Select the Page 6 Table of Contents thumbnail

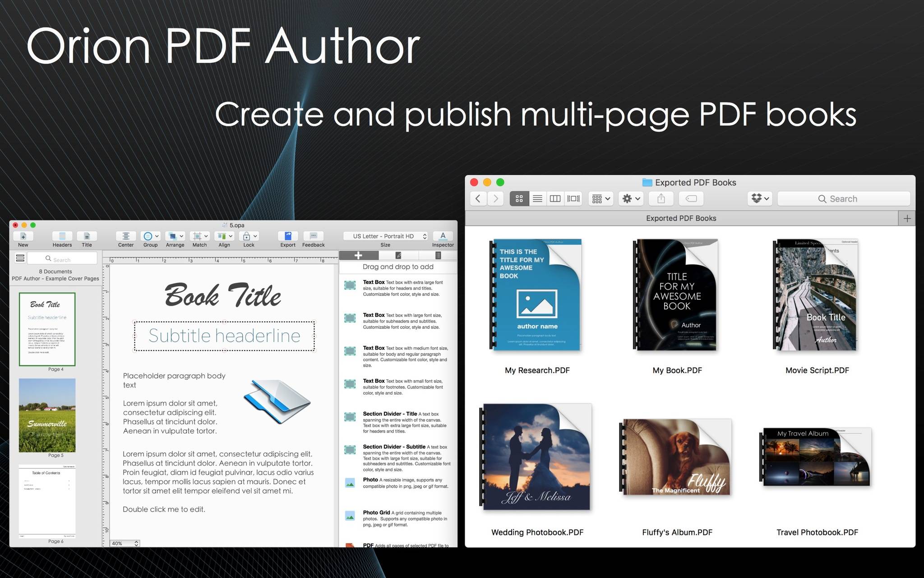[47, 501]
